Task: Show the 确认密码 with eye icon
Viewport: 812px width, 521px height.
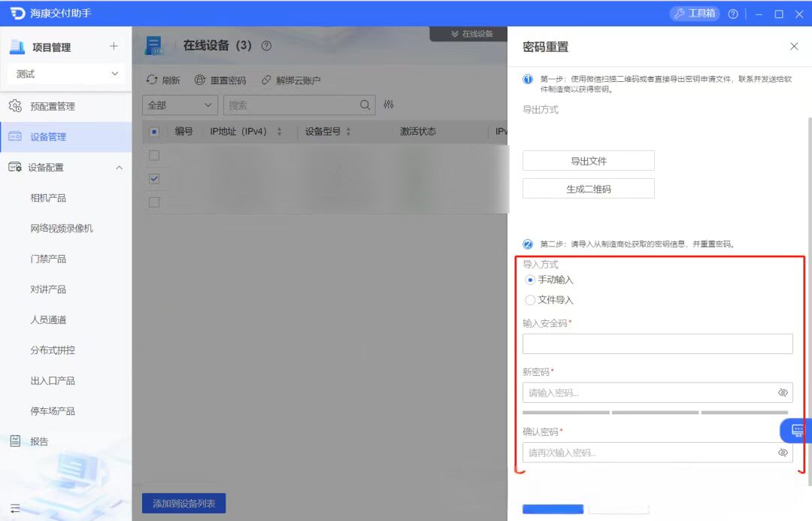Action: pyautogui.click(x=783, y=453)
